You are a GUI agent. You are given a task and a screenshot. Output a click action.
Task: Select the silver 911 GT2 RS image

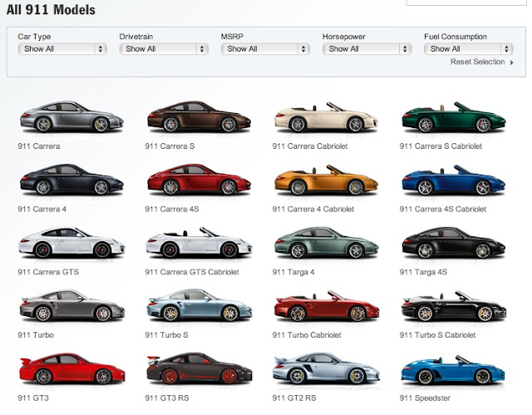326,369
